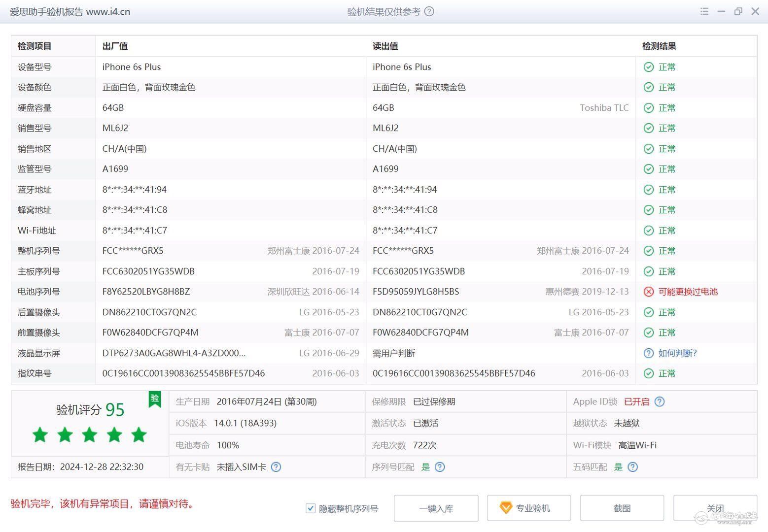Click the help icon next to 五码匹配

click(x=633, y=467)
